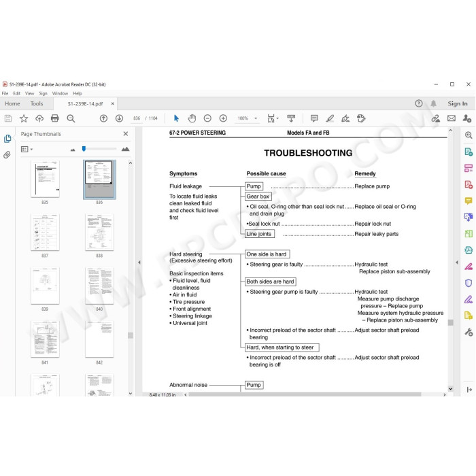This screenshot has height=476, width=476.
Task: Open right pane search tool
Action: pos(469,135)
